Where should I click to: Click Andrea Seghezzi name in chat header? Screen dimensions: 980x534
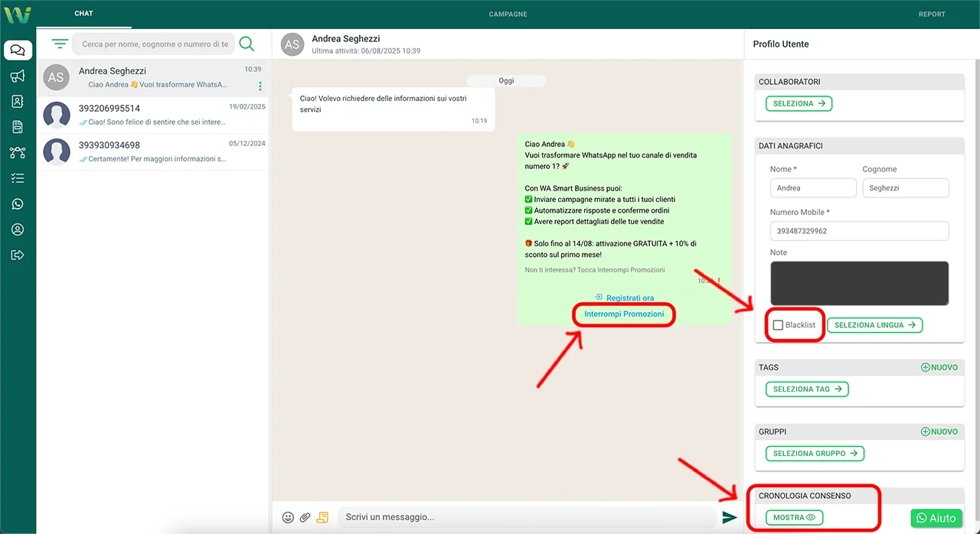pos(346,38)
